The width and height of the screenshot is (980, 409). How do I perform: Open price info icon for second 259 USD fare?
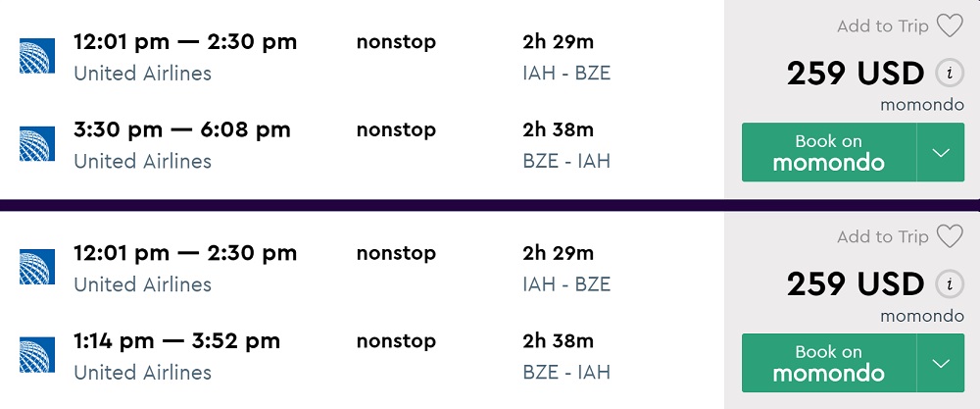click(948, 284)
